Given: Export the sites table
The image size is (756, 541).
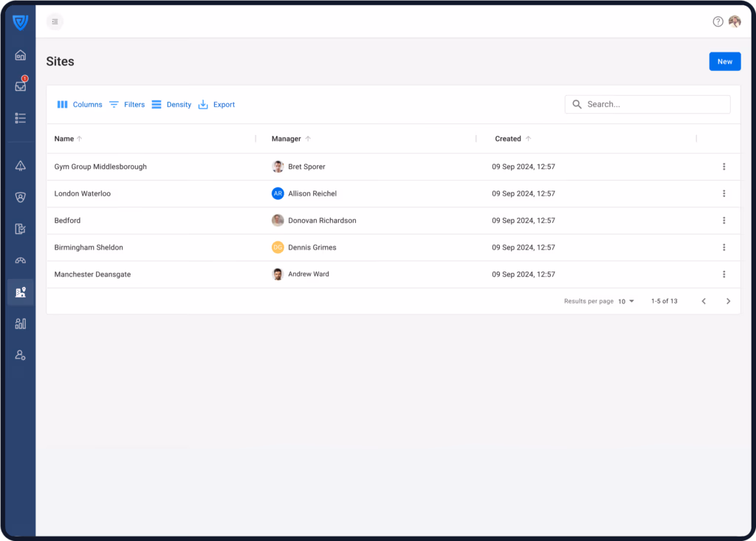Looking at the screenshot, I should click(216, 105).
